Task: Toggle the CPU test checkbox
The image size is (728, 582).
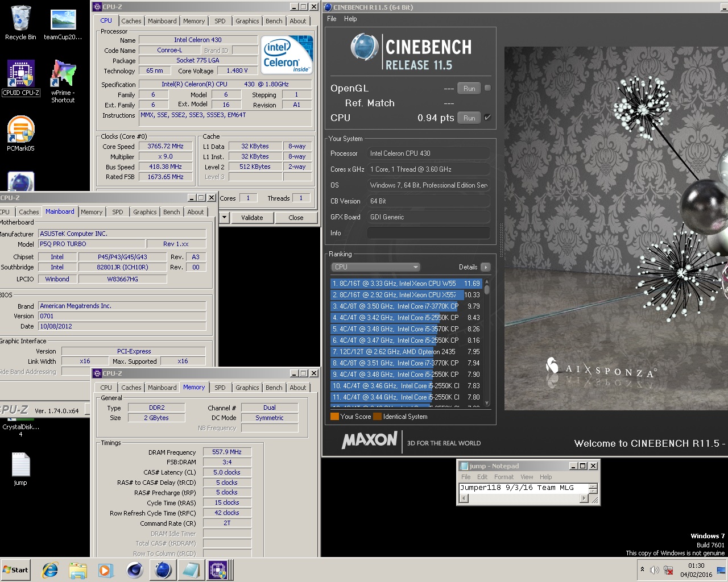Action: point(487,118)
